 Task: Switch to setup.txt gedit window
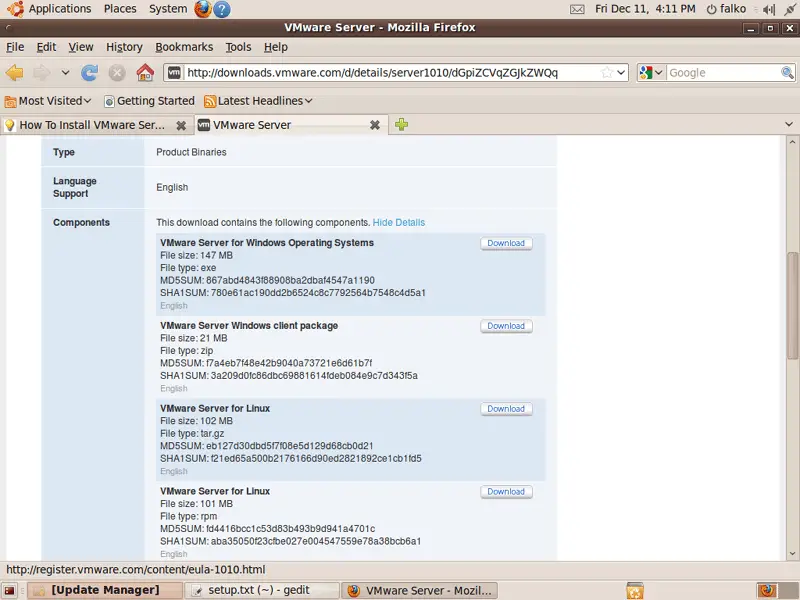coord(262,590)
